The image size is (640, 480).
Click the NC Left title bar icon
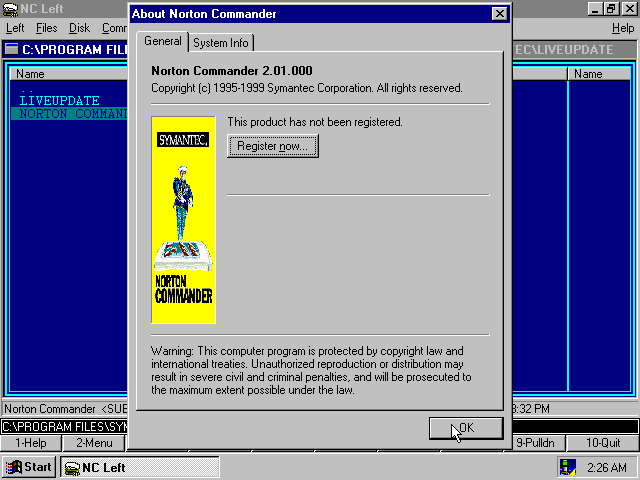pyautogui.click(x=10, y=9)
